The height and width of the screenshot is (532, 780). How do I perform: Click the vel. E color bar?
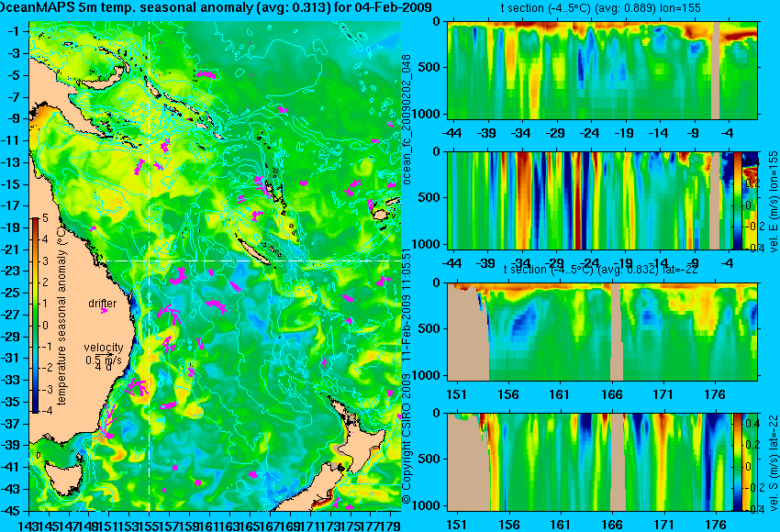(738, 200)
